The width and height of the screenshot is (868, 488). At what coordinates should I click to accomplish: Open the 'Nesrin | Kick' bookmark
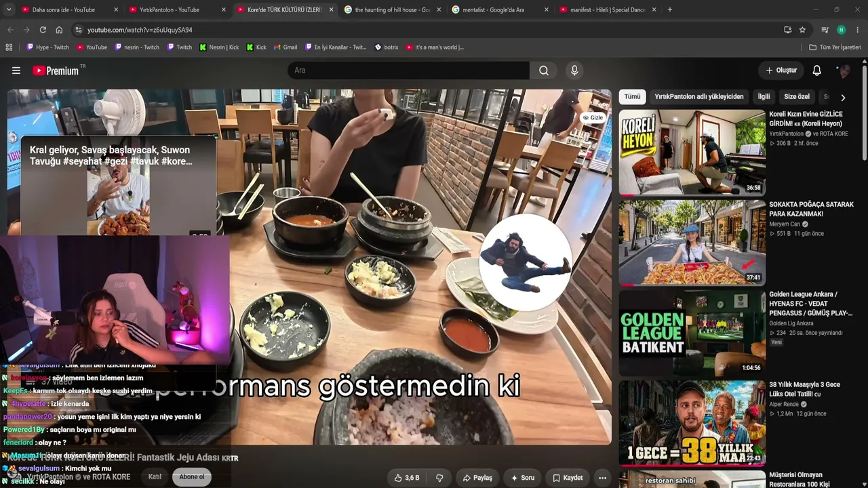219,47
